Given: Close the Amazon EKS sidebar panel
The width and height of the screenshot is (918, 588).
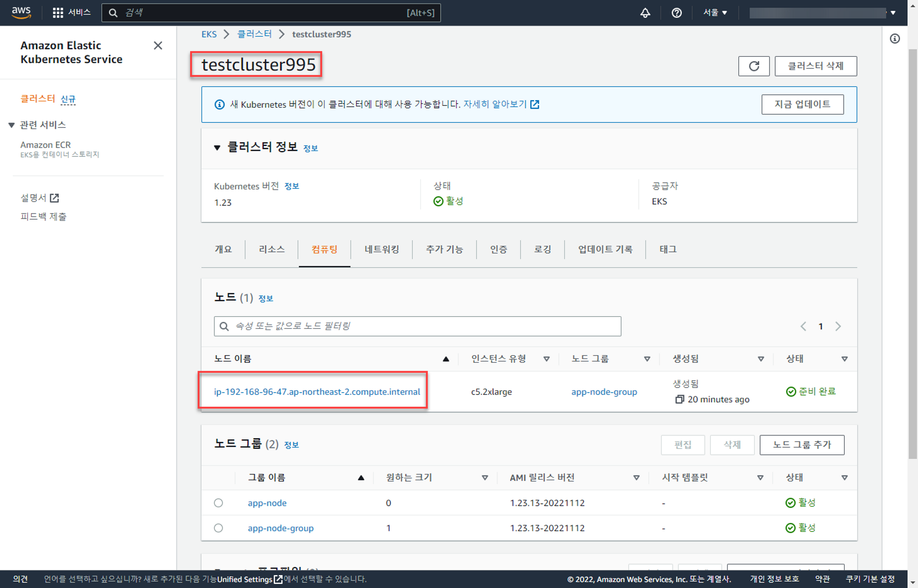Looking at the screenshot, I should click(158, 45).
